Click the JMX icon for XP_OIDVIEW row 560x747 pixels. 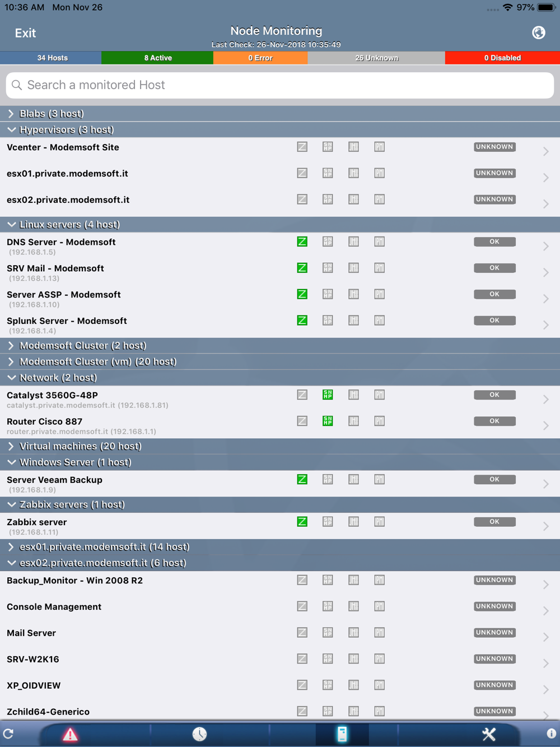coord(353,685)
